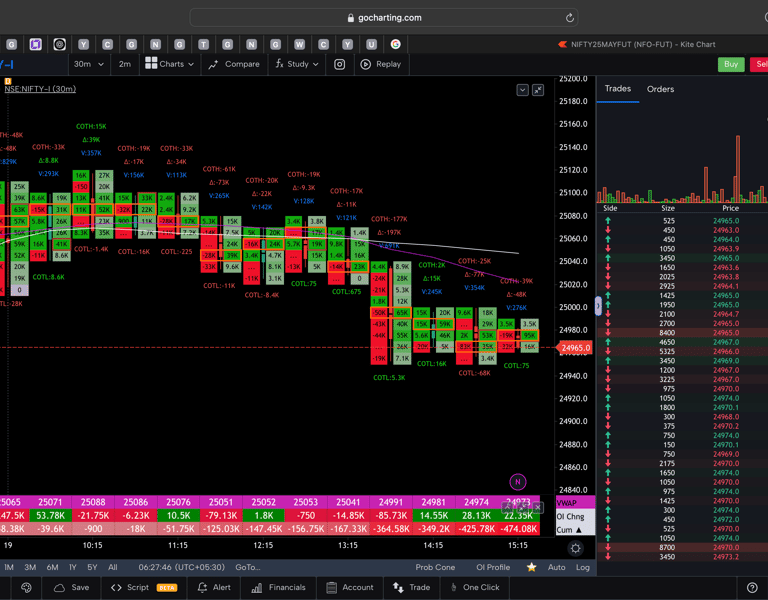Select the 6M range
This screenshot has height=600, width=768.
click(x=52, y=567)
